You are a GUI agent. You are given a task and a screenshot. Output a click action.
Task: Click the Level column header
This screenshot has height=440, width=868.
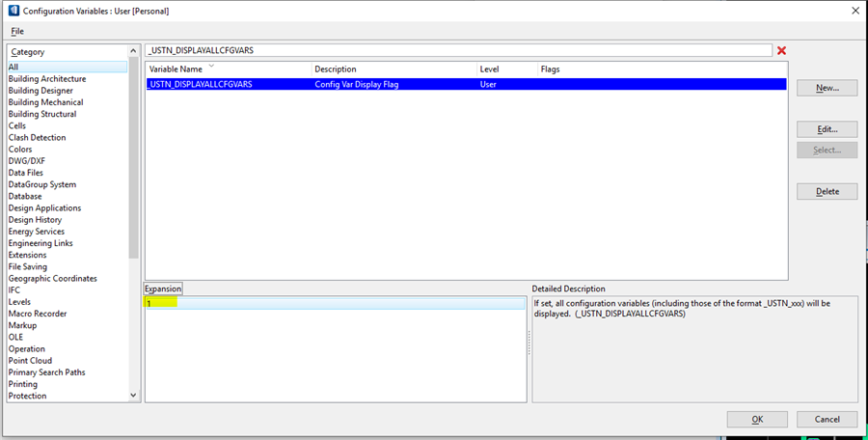(507, 69)
